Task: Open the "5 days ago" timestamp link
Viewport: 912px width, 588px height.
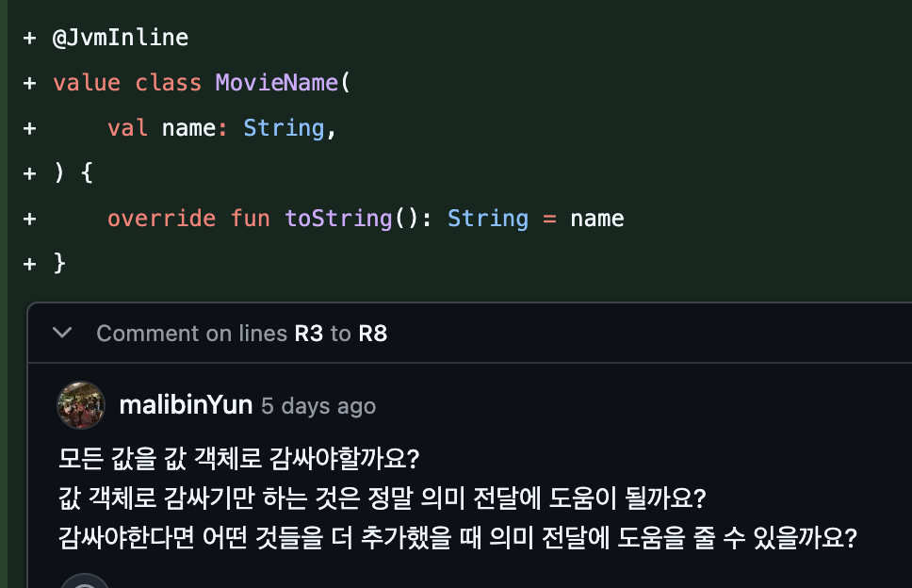Action: pyautogui.click(x=318, y=406)
